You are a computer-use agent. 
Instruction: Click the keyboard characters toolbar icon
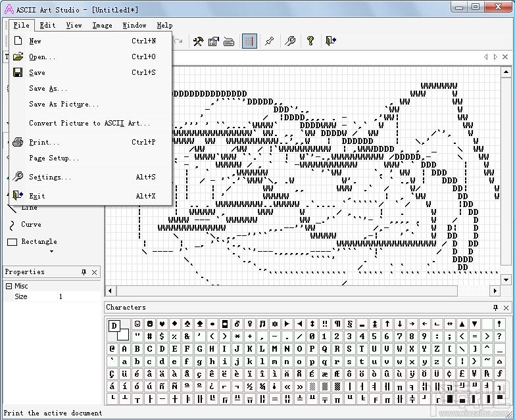tap(229, 41)
